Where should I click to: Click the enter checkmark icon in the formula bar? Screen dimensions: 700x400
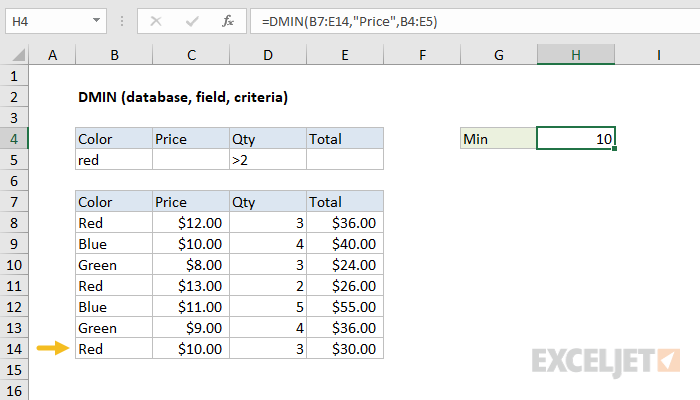192,21
